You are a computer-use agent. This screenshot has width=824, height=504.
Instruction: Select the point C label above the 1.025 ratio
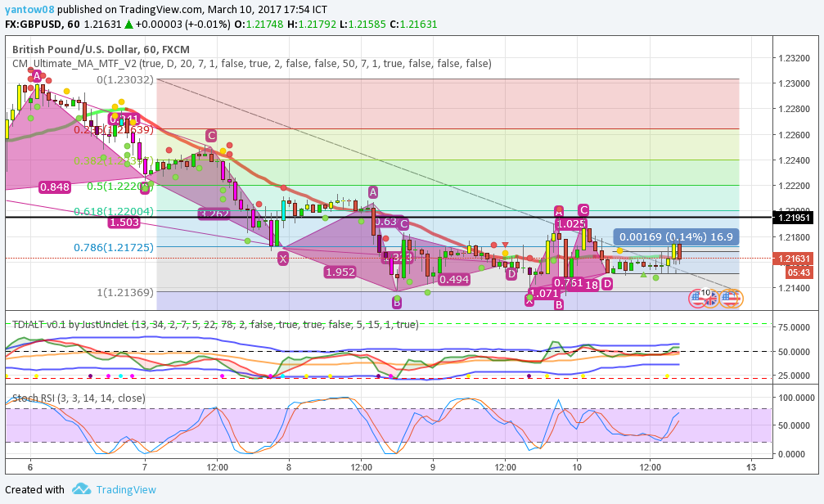583,210
